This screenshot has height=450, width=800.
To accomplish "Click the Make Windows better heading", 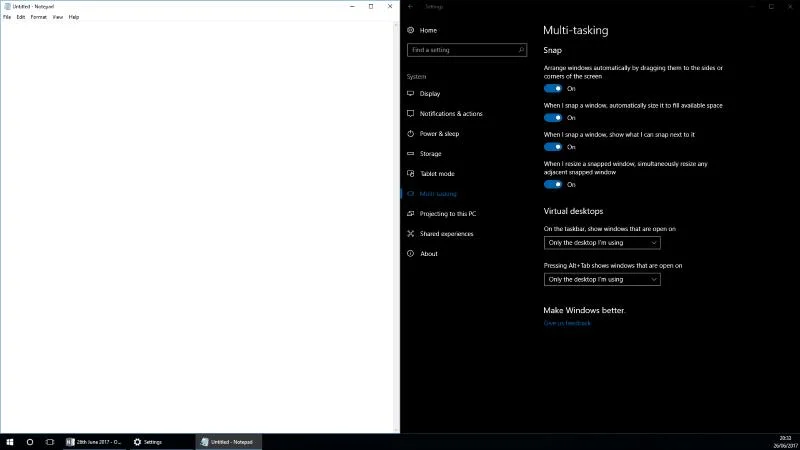I will click(584, 310).
